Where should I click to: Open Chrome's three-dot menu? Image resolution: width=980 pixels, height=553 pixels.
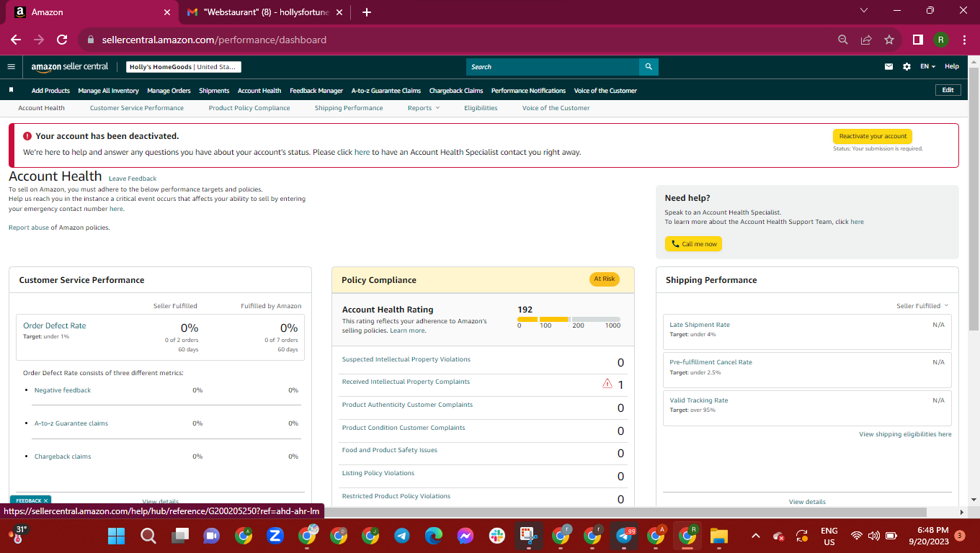pyautogui.click(x=964, y=40)
